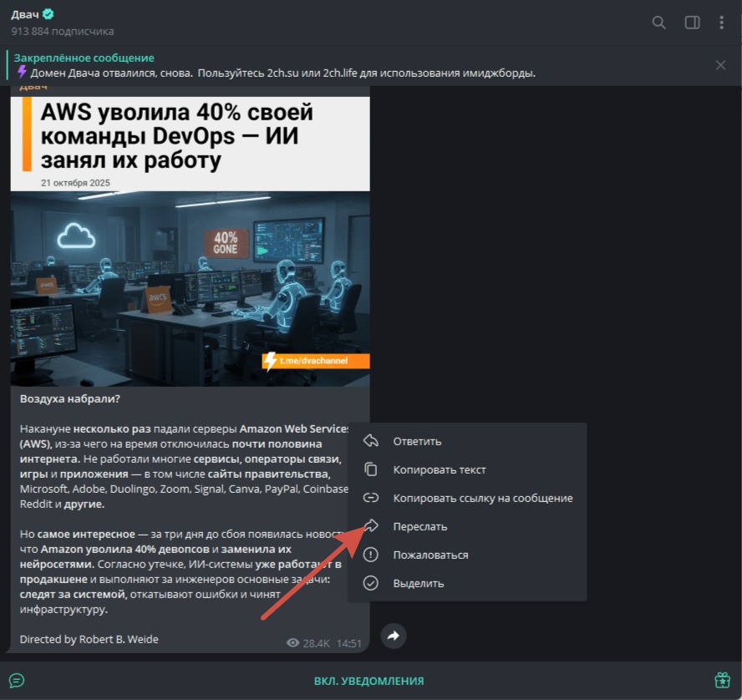Click the purple lightning icon in pinned message
The image size is (742, 700).
coord(22,72)
